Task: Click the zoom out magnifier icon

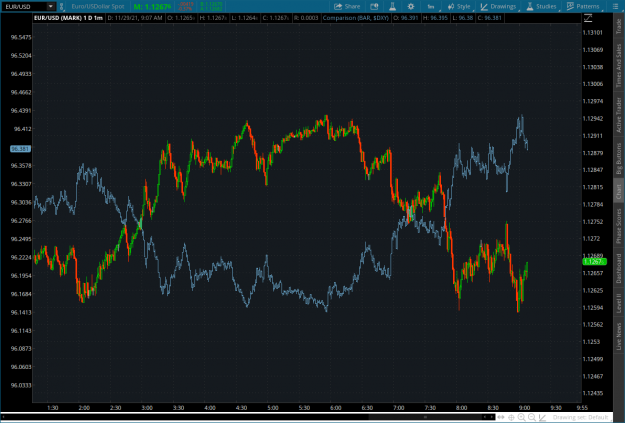Action: pyautogui.click(x=532, y=417)
